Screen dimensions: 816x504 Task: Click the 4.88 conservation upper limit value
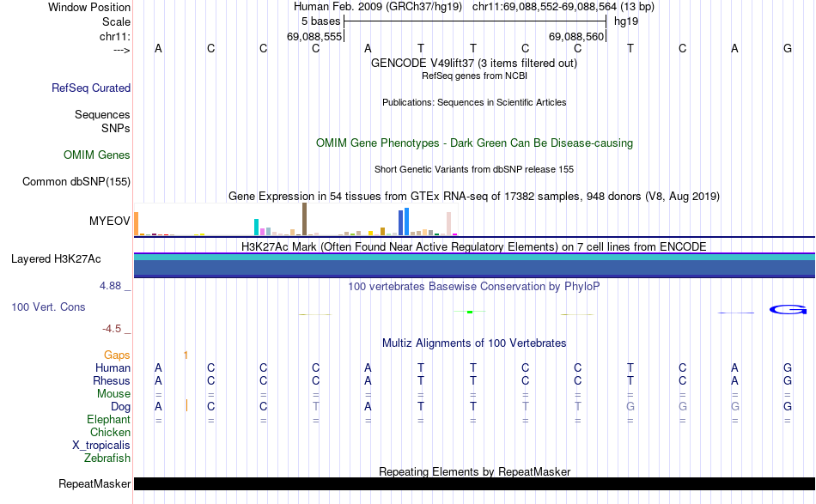click(x=110, y=286)
